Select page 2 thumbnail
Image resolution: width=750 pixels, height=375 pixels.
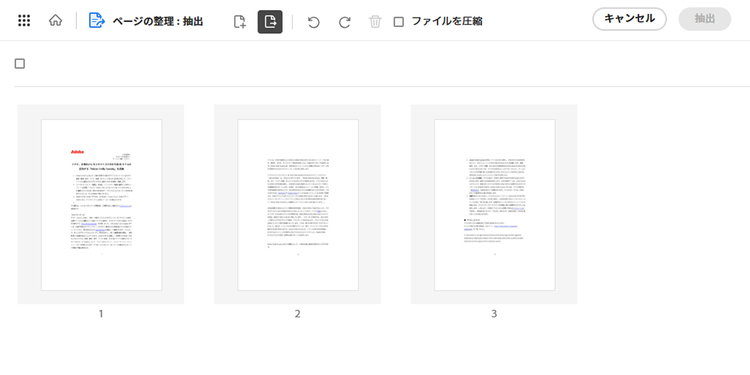click(298, 204)
